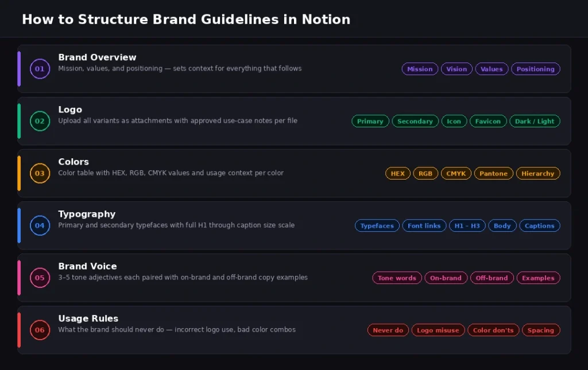Click the 06 number badge for Usage Rules
The width and height of the screenshot is (588, 370).
(40, 330)
